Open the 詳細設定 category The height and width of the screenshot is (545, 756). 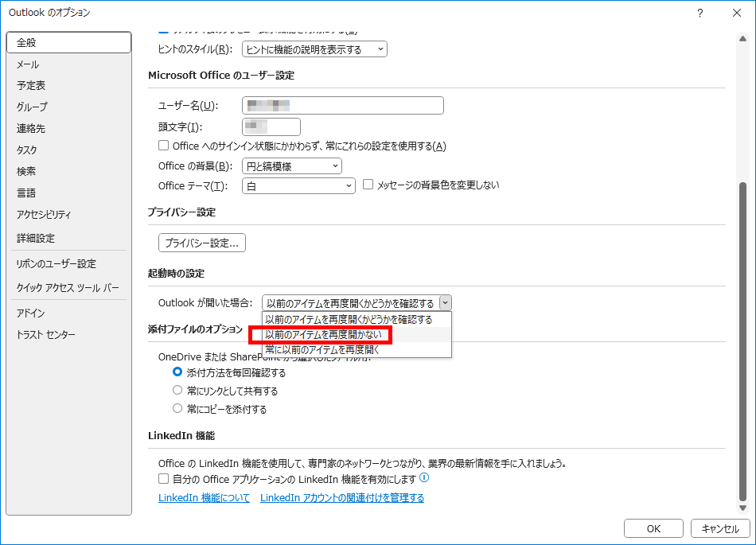point(69,238)
